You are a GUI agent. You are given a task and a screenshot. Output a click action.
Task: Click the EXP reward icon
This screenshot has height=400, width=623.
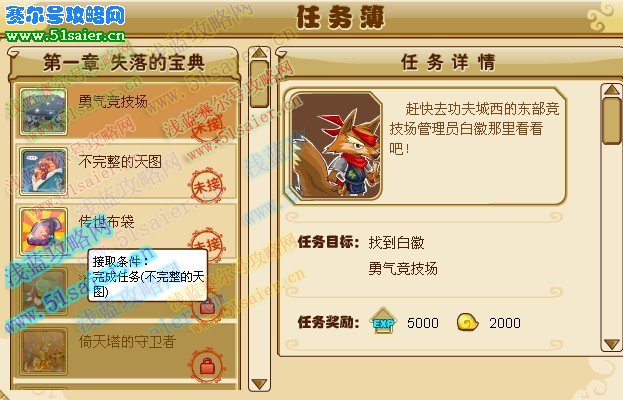383,321
